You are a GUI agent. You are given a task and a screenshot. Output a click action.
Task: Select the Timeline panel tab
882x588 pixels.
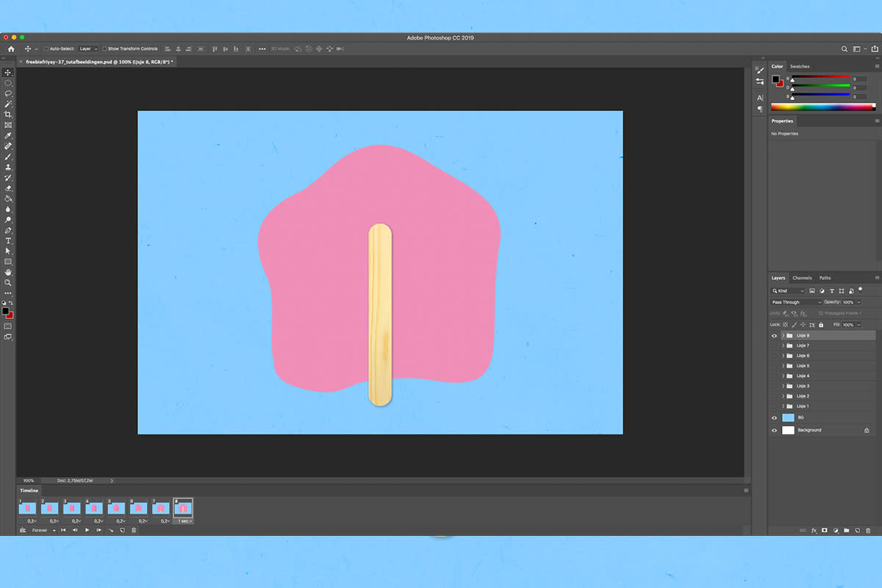(29, 490)
